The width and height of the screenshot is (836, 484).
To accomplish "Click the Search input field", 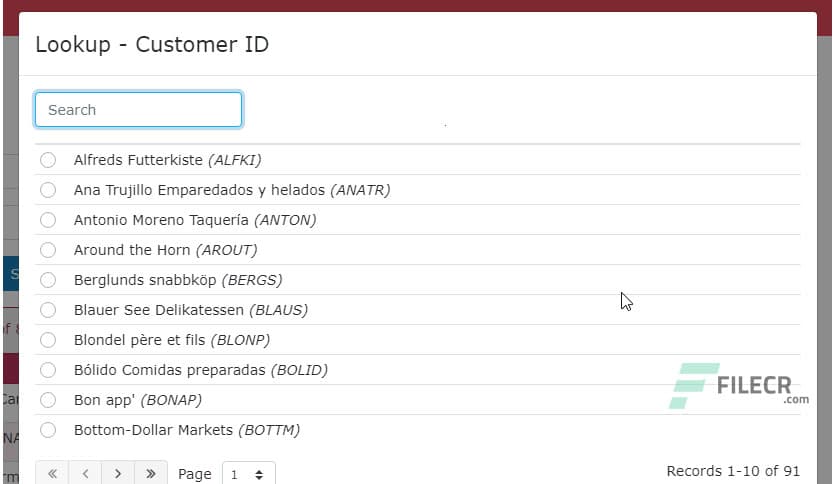I will [138, 110].
